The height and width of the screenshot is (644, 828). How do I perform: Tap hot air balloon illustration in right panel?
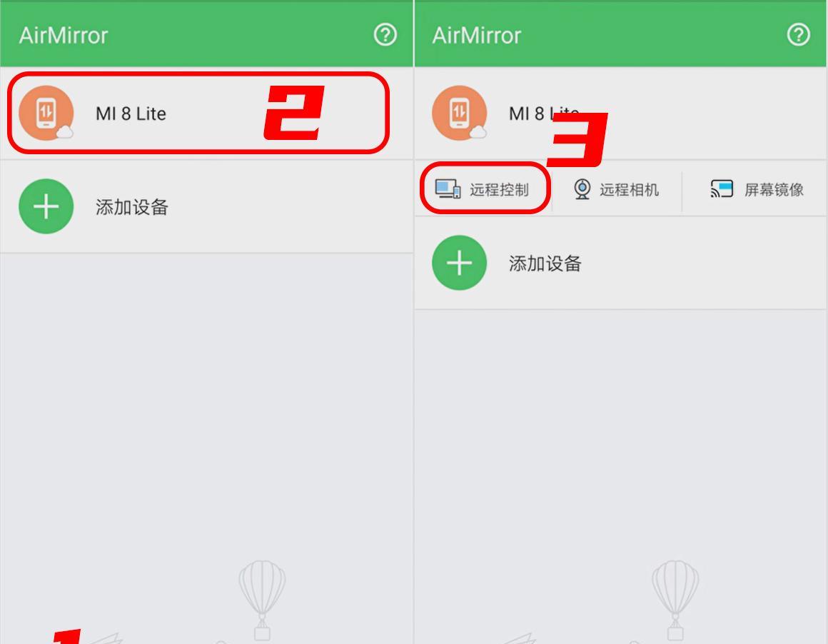coord(675,600)
